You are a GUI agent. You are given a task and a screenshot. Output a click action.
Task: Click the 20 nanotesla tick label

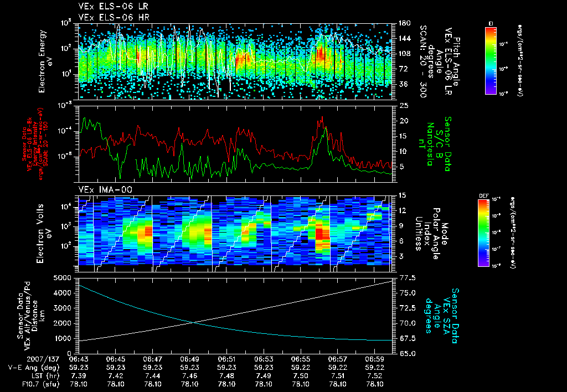click(404, 121)
